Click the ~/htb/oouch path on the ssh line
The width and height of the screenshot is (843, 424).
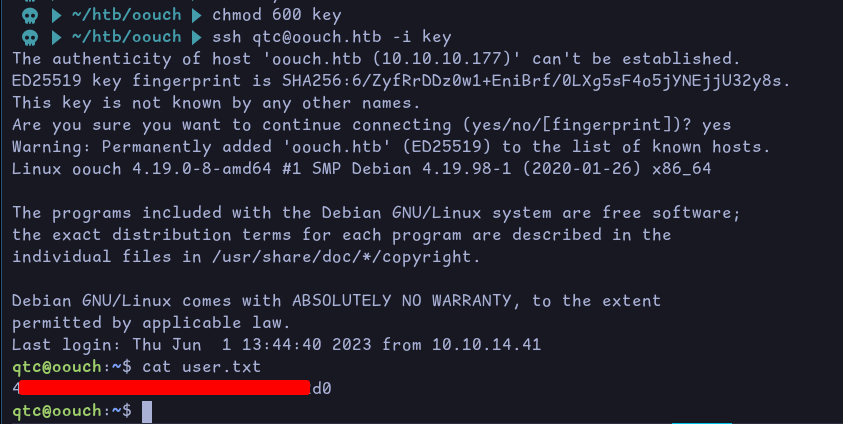(x=125, y=37)
